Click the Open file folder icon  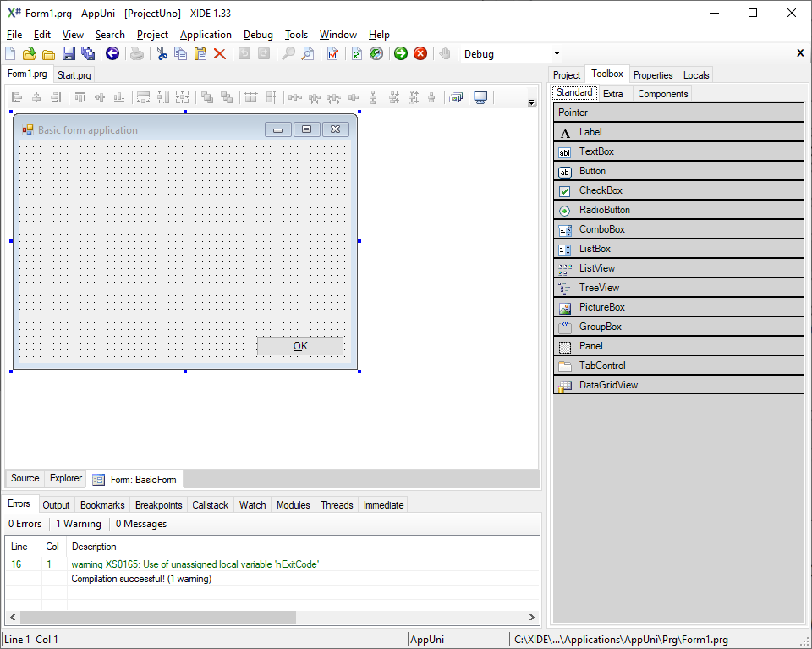(49, 54)
